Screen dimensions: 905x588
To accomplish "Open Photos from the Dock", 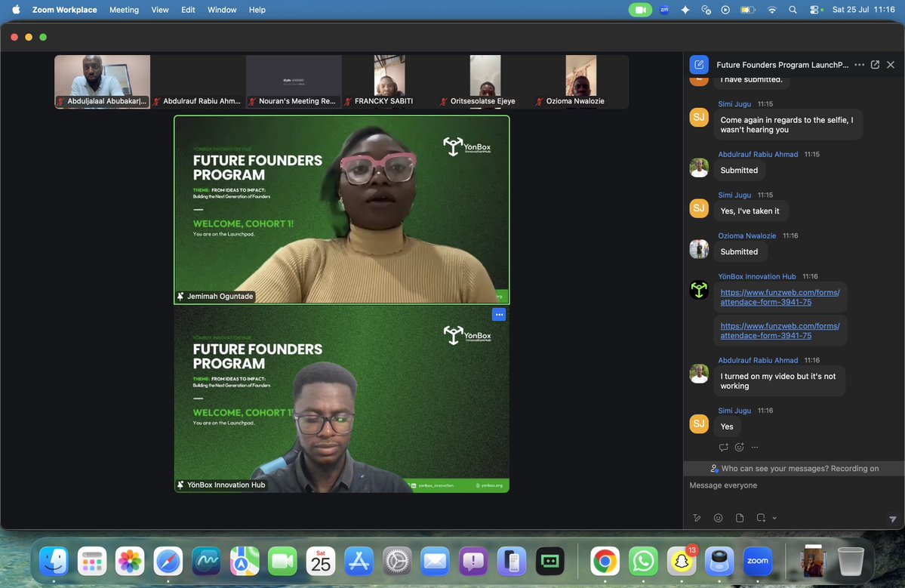I will tap(130, 561).
